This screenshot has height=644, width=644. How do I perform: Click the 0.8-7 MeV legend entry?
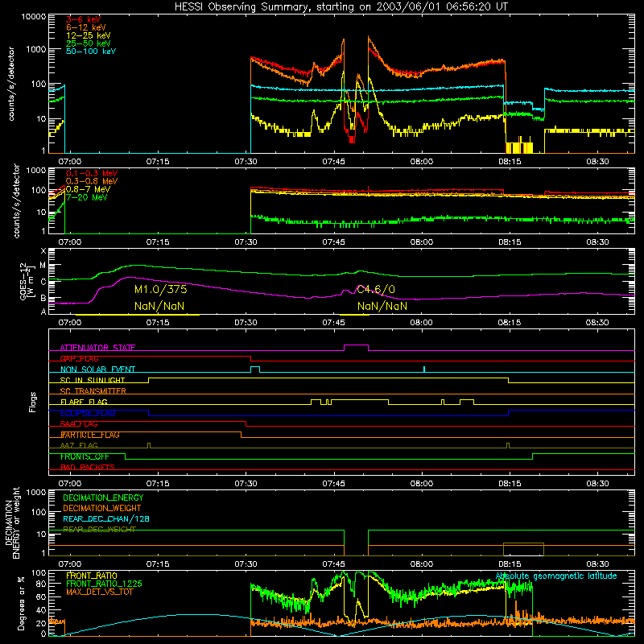88,189
